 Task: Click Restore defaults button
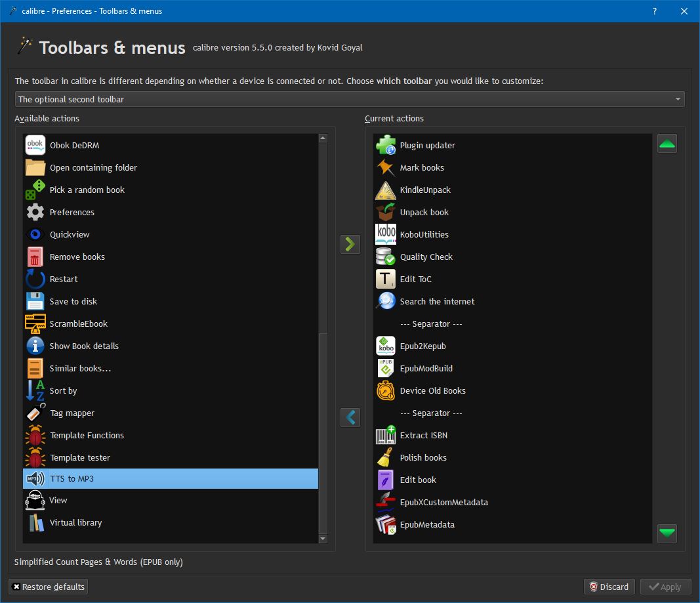48,587
